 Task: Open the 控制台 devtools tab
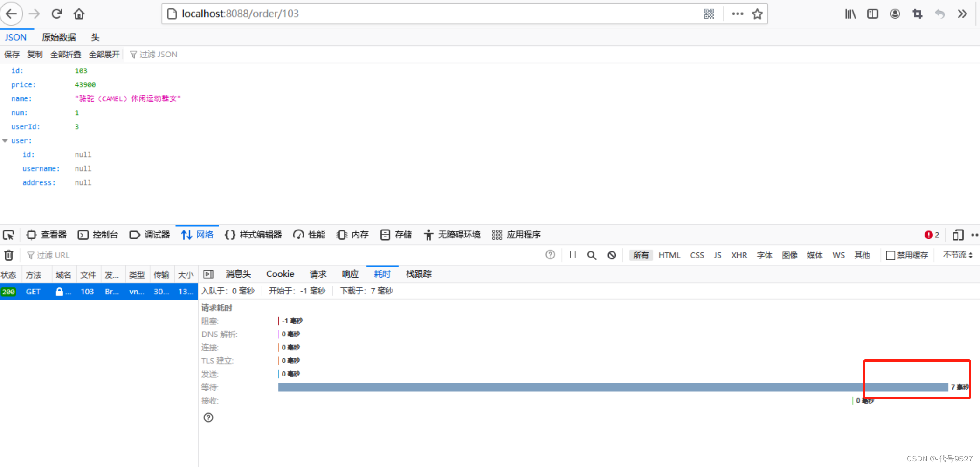pos(98,235)
